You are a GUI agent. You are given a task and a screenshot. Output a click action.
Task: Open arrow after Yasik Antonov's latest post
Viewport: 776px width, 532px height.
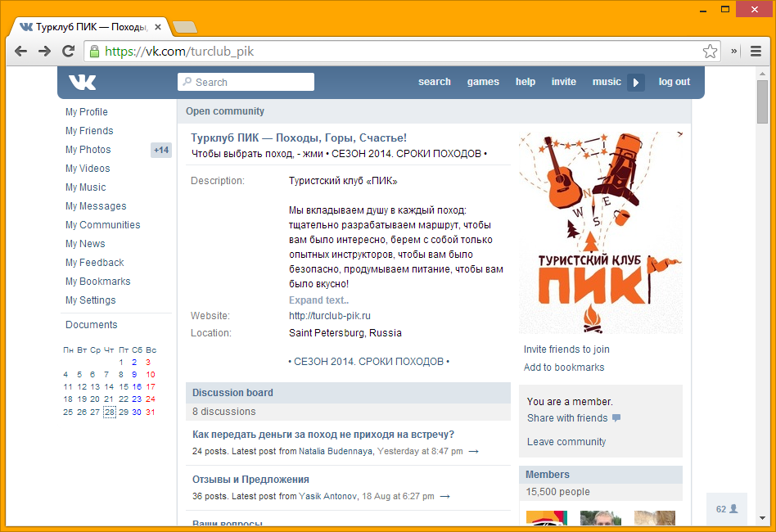(445, 496)
